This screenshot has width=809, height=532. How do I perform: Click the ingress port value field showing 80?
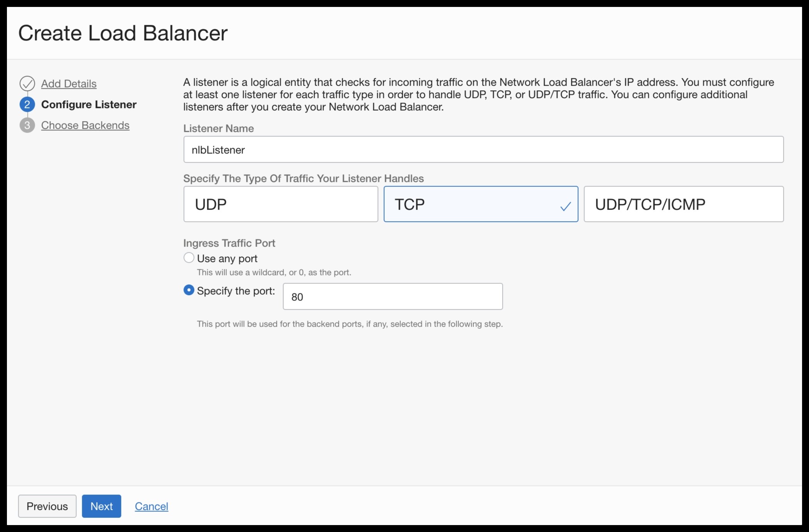[x=392, y=296]
